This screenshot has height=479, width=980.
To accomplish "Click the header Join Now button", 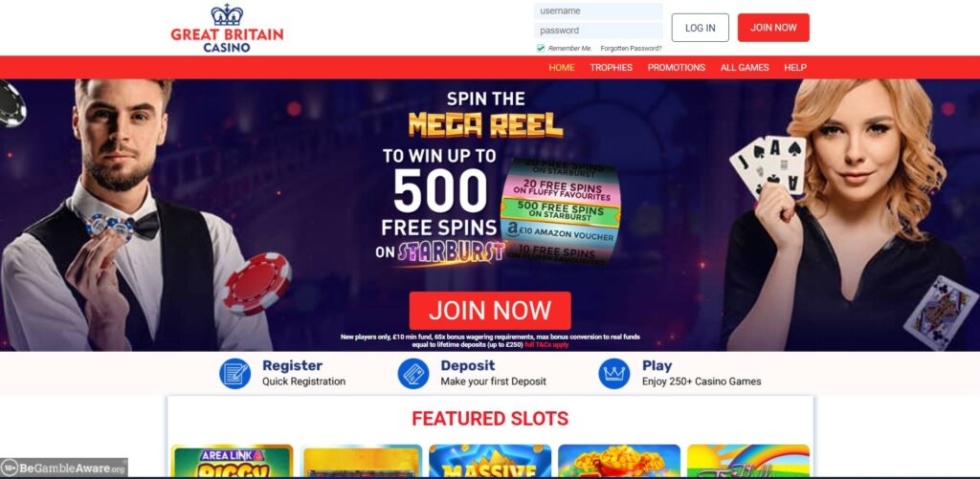I will tap(773, 28).
